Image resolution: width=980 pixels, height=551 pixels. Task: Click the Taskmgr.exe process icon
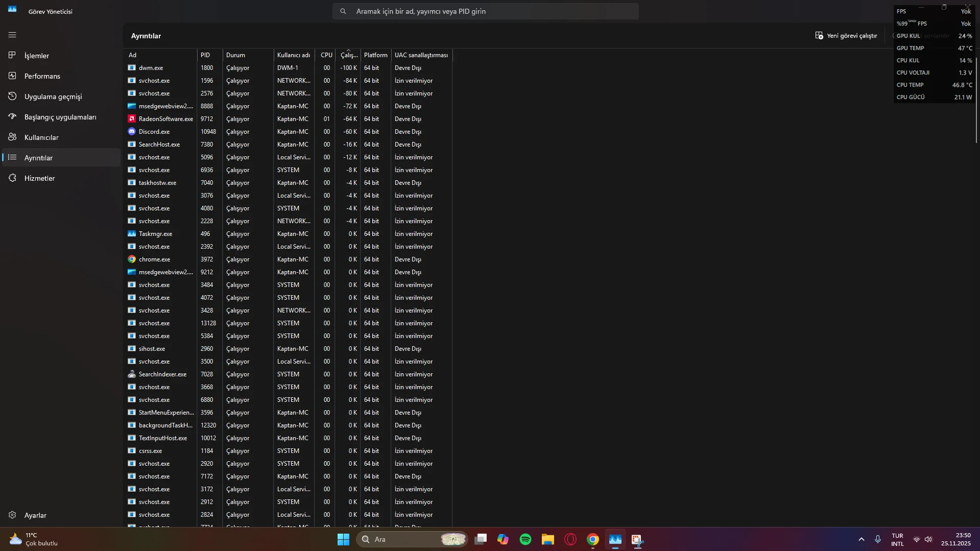(132, 233)
